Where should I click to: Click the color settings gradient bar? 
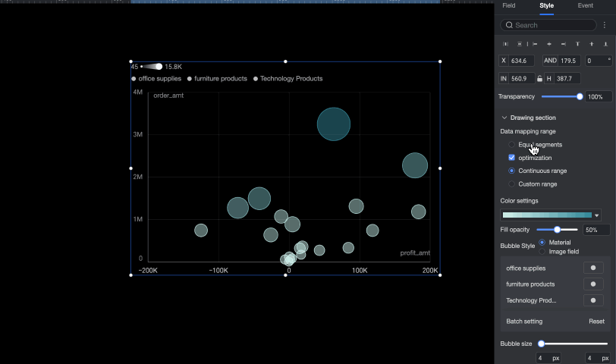pyautogui.click(x=547, y=215)
